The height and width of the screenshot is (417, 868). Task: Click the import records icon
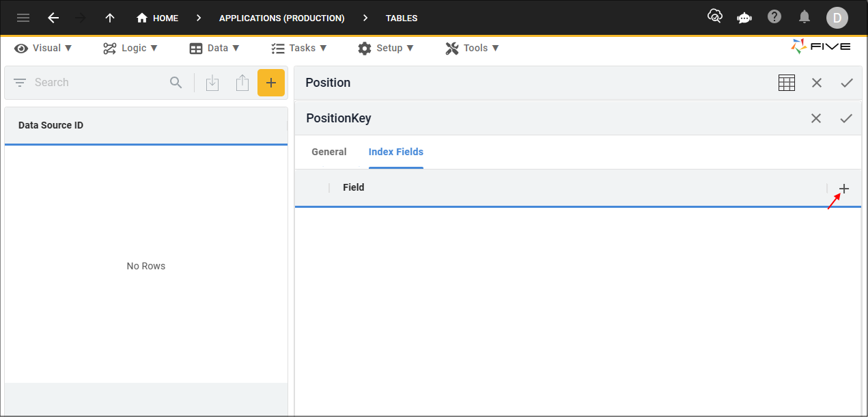[212, 83]
